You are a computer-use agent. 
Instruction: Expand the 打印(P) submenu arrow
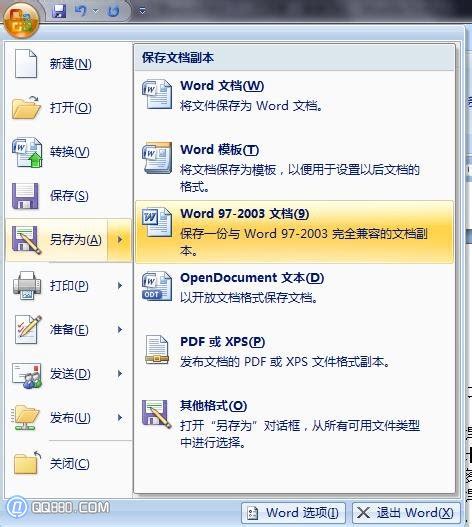tap(120, 286)
